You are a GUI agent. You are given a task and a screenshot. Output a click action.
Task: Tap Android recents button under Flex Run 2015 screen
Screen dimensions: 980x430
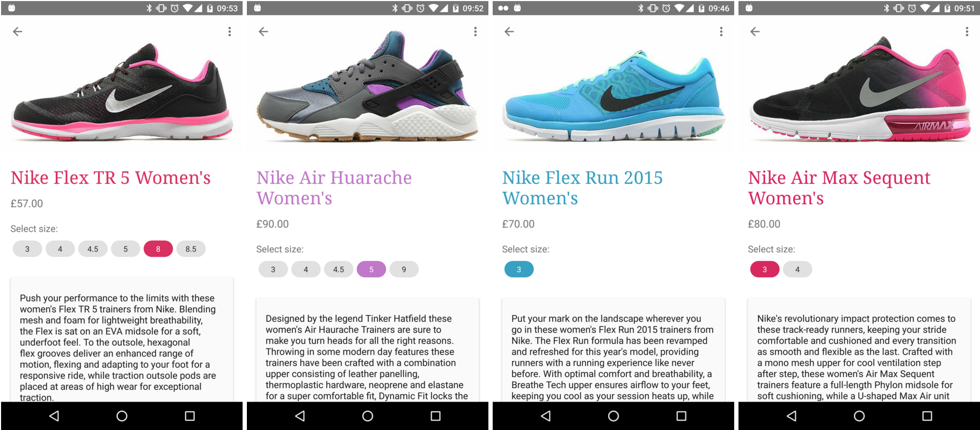pos(681,416)
